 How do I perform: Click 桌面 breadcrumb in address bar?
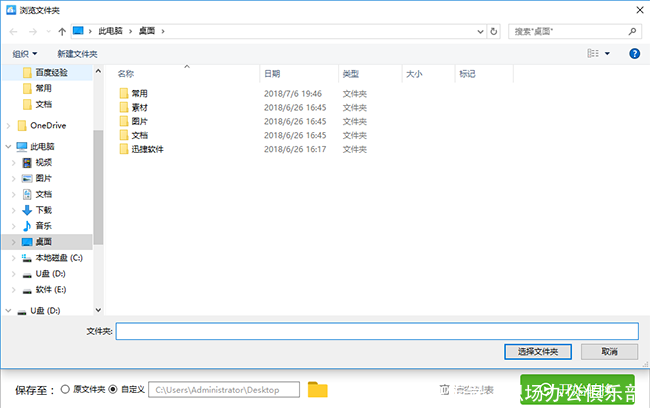[147, 31]
